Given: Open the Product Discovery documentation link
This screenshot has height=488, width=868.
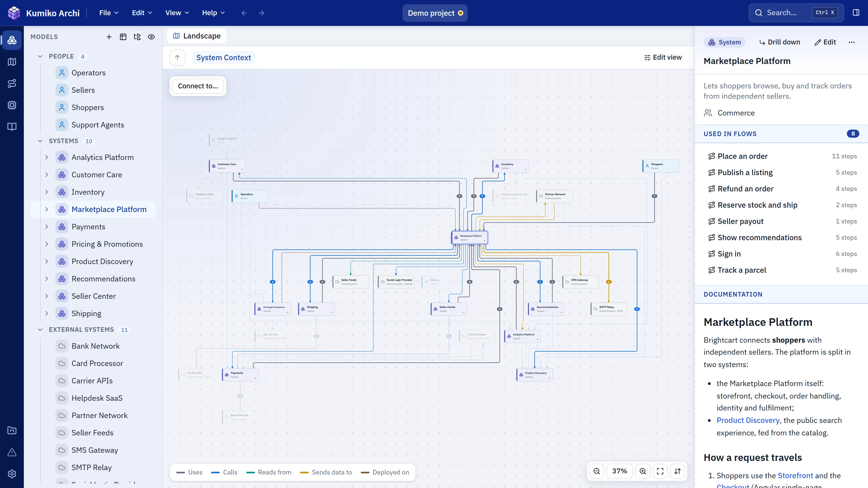Looking at the screenshot, I should pos(748,420).
